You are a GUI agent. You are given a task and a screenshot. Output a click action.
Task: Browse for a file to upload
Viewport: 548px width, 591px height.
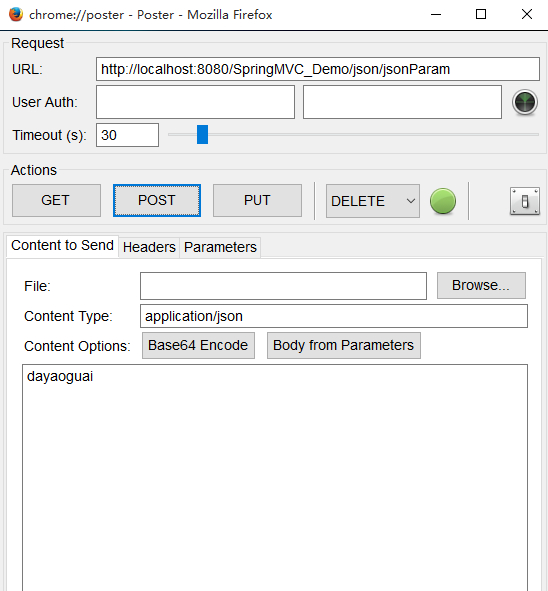click(481, 285)
